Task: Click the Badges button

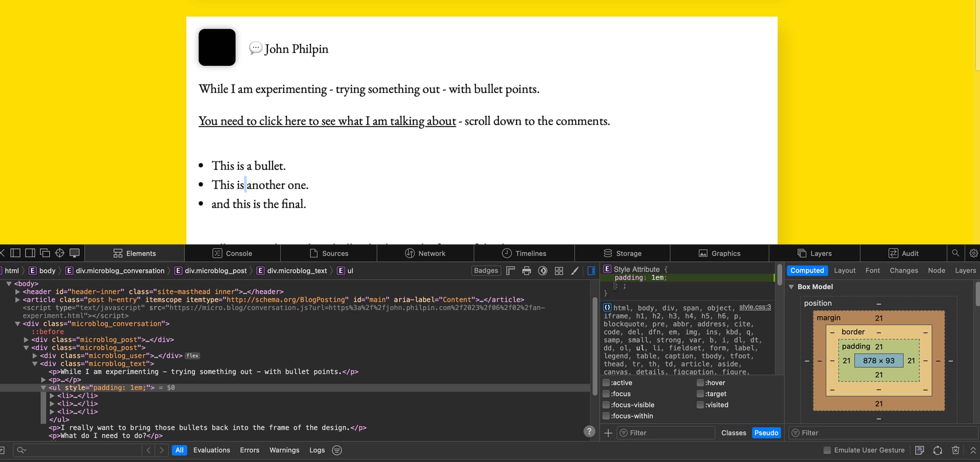Action: click(486, 271)
